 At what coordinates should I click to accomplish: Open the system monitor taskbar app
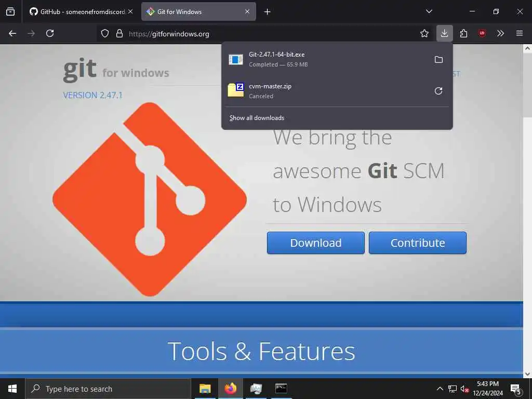click(256, 389)
